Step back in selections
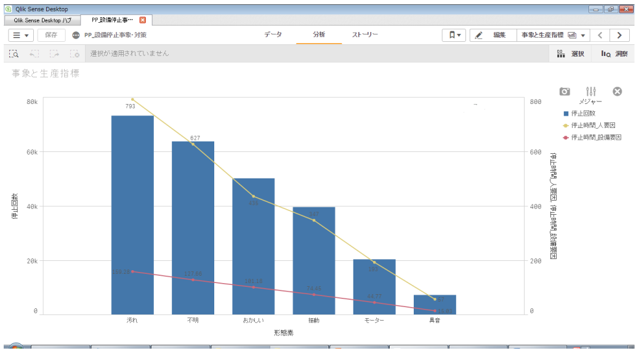The width and height of the screenshot is (644, 352). pos(34,54)
